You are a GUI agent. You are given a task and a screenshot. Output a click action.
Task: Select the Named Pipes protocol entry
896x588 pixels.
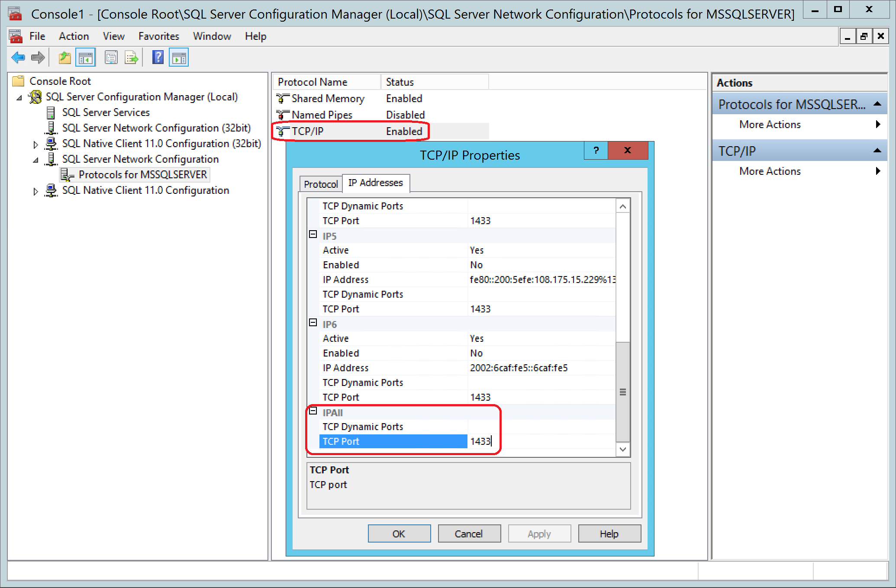(322, 115)
